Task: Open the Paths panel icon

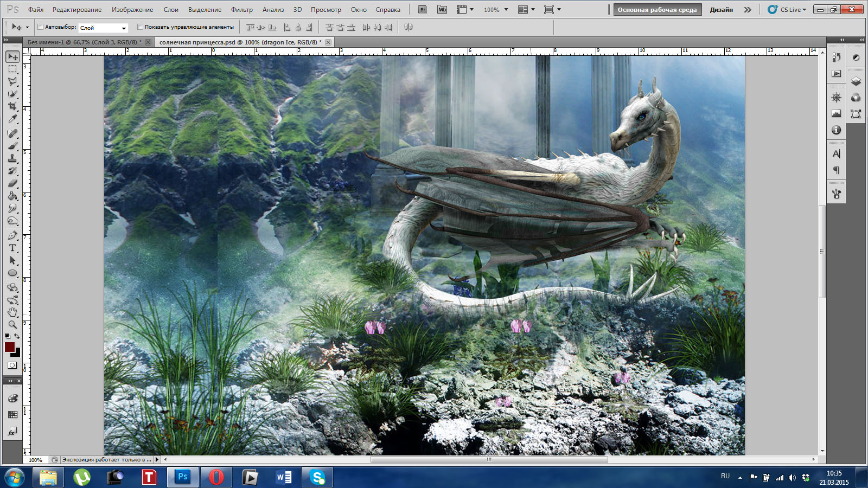Action: tap(856, 114)
